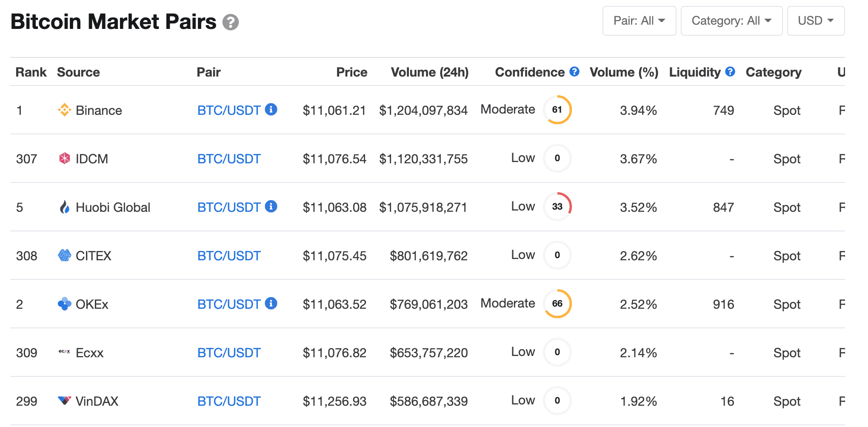Open the Binance BTC/USDT pair link
Image resolution: width=868 pixels, height=427 pixels.
pyautogui.click(x=229, y=111)
